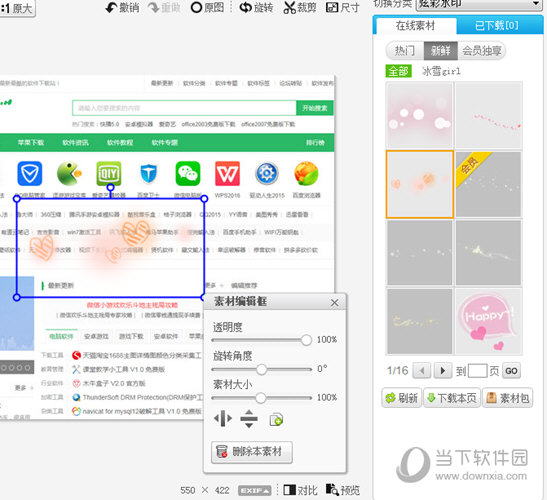Screen dimensions: 547x500
Task: Open the 旋转 rotate tool
Action: tap(256, 7)
